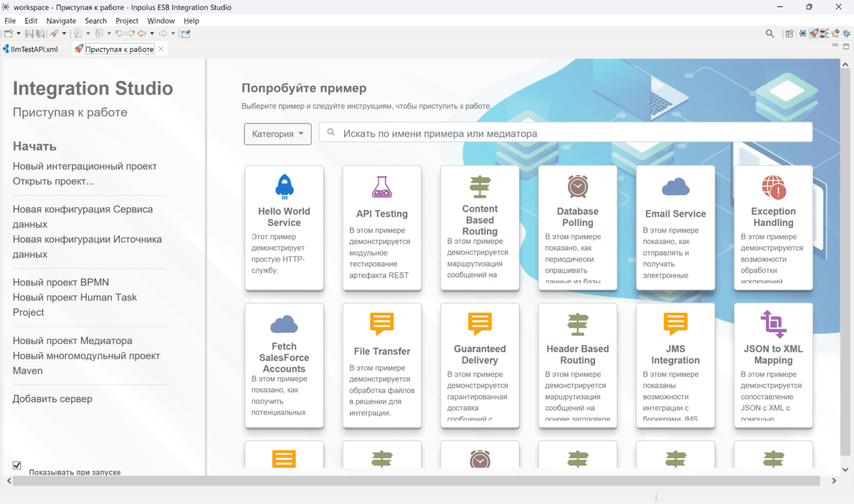Image resolution: width=854 pixels, height=504 pixels.
Task: Expand the Previous Annotation dropdown arrow
Action: [109, 33]
